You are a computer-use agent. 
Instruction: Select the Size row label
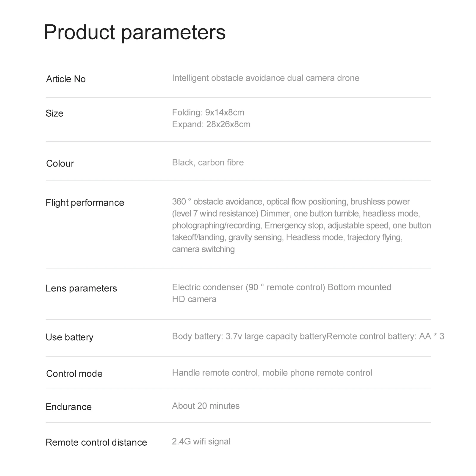[54, 113]
